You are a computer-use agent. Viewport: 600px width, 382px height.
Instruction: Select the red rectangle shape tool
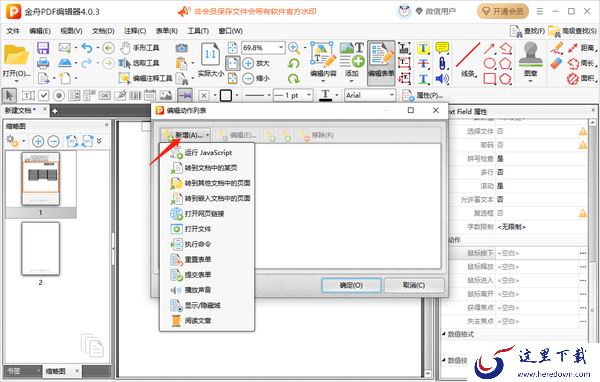point(489,78)
